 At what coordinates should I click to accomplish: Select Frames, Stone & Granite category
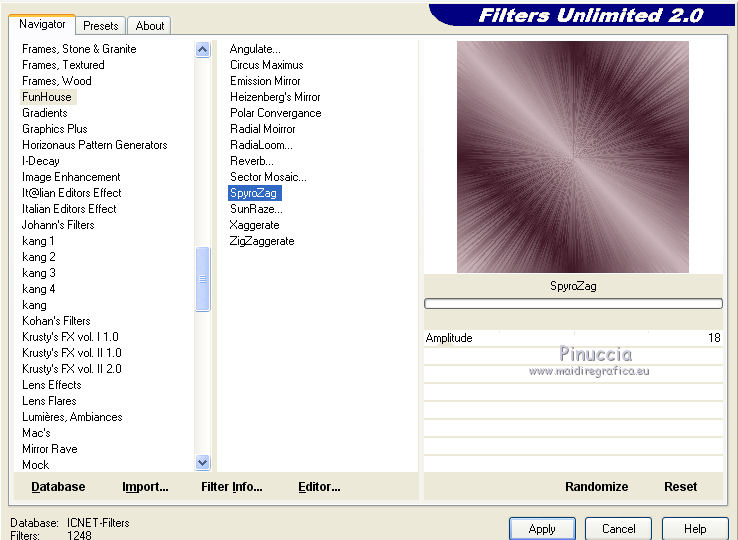(79, 49)
